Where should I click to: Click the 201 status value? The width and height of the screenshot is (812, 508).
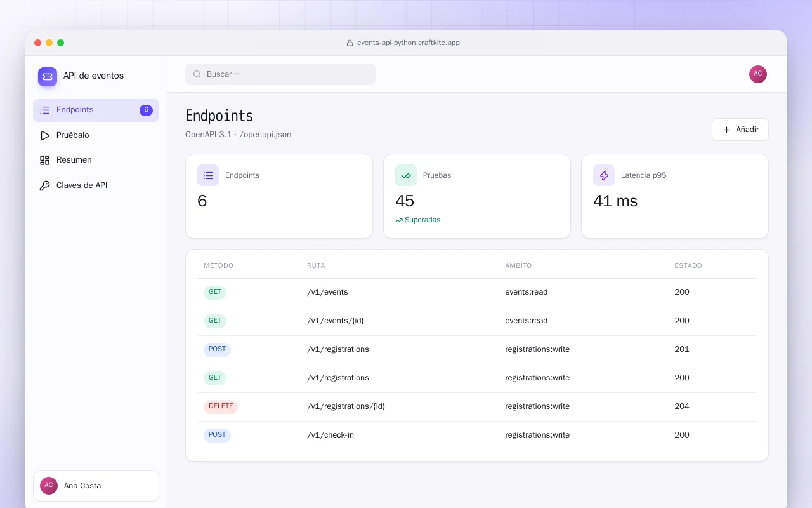(682, 349)
